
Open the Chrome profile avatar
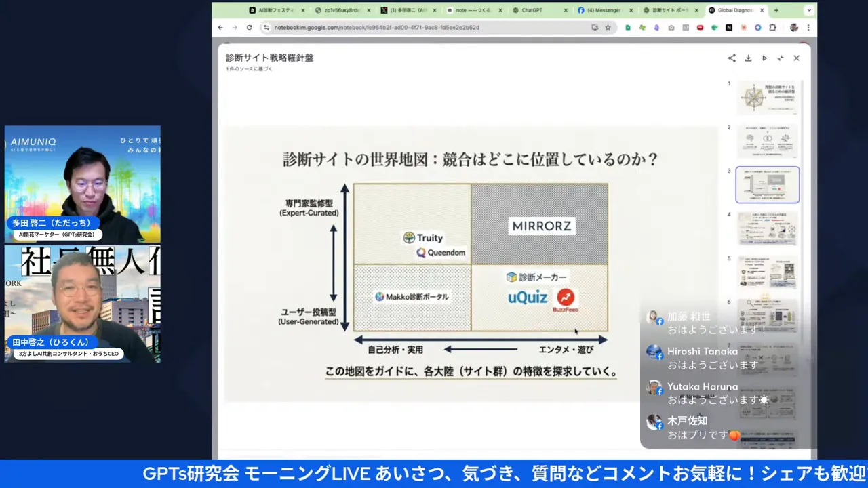[x=793, y=27]
